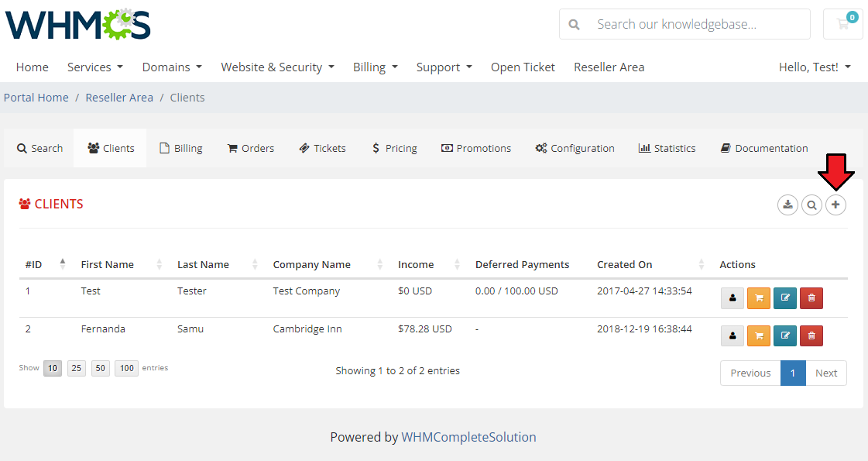Screen dimensions: 868x461
Task: Edit client Fernanda Samu
Action: [x=785, y=335]
